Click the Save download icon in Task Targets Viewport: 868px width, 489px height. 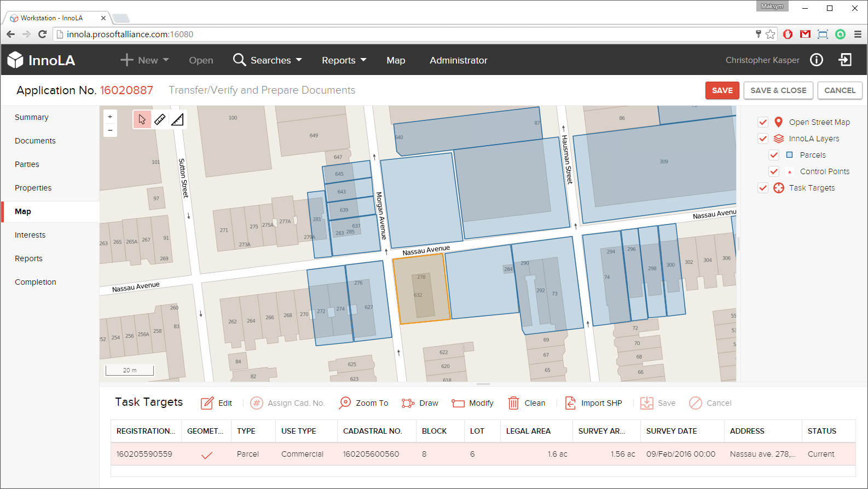point(647,403)
